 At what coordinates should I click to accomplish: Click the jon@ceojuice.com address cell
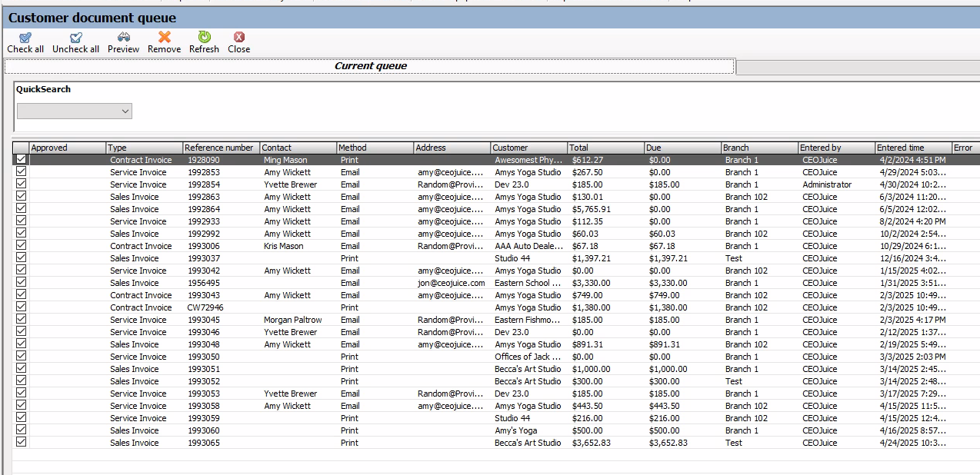[x=452, y=283]
